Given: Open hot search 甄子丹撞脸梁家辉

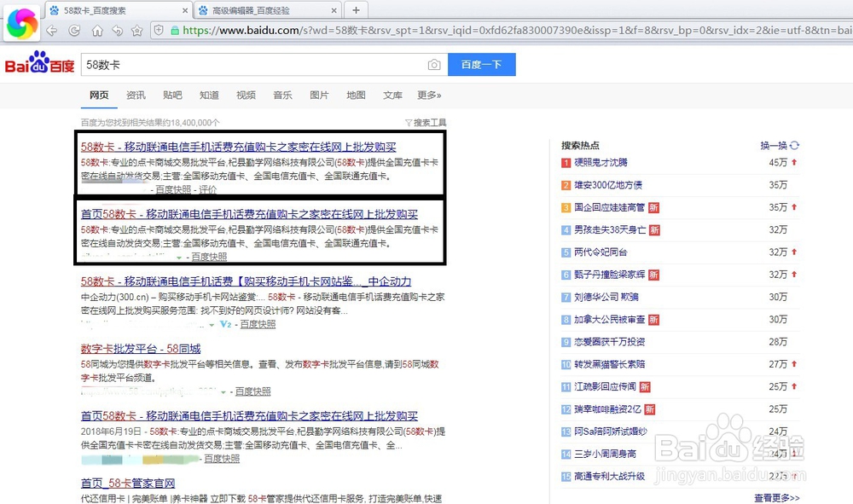Looking at the screenshot, I should (609, 275).
